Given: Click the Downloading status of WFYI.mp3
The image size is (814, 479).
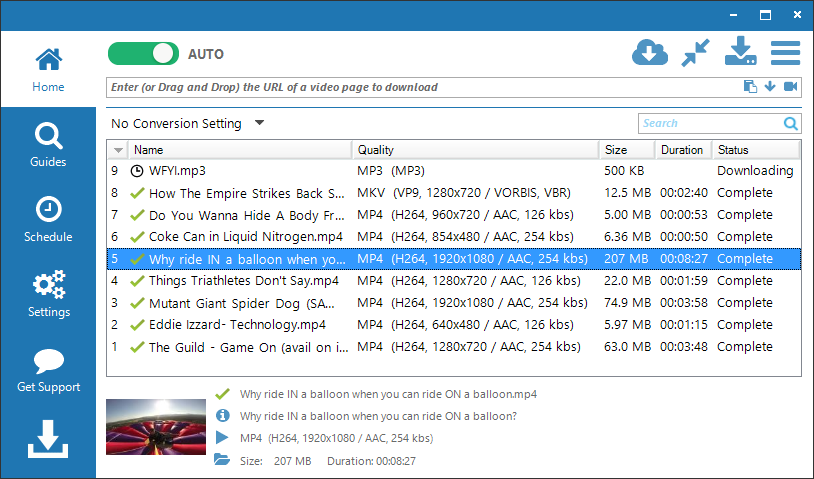Looking at the screenshot, I should pyautogui.click(x=755, y=171).
